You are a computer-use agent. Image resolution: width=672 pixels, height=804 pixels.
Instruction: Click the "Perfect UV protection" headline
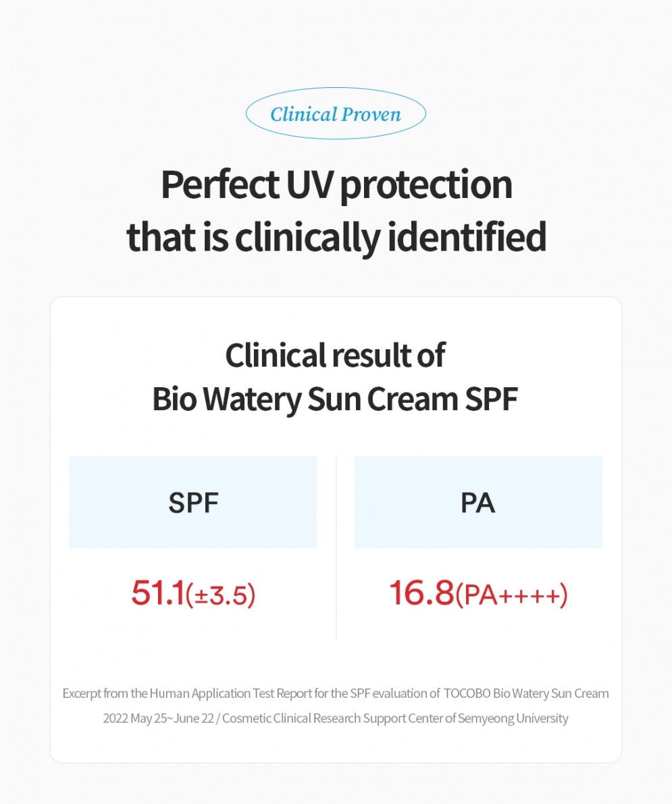pyautogui.click(x=336, y=184)
